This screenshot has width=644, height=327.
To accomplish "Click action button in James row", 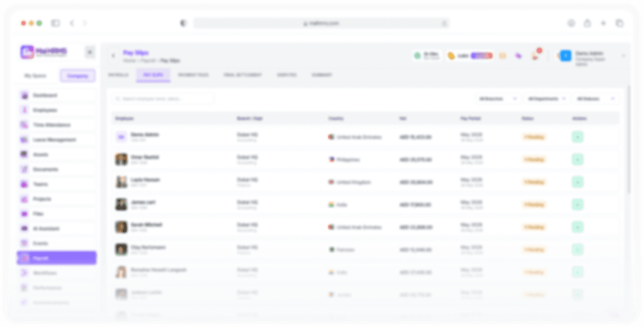I will [x=577, y=205].
